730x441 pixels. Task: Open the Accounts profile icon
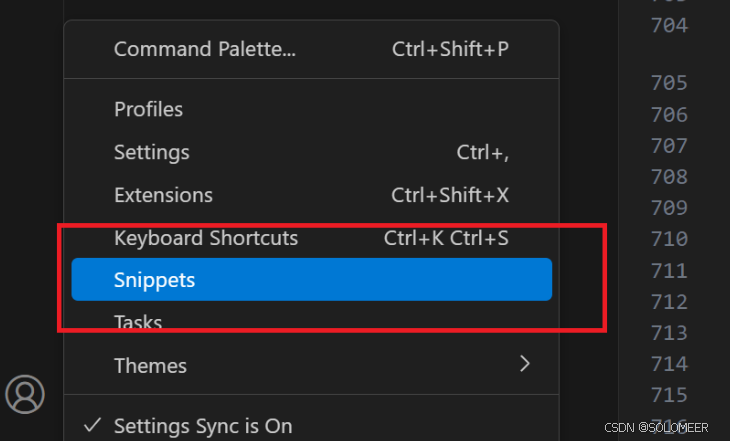pos(25,393)
